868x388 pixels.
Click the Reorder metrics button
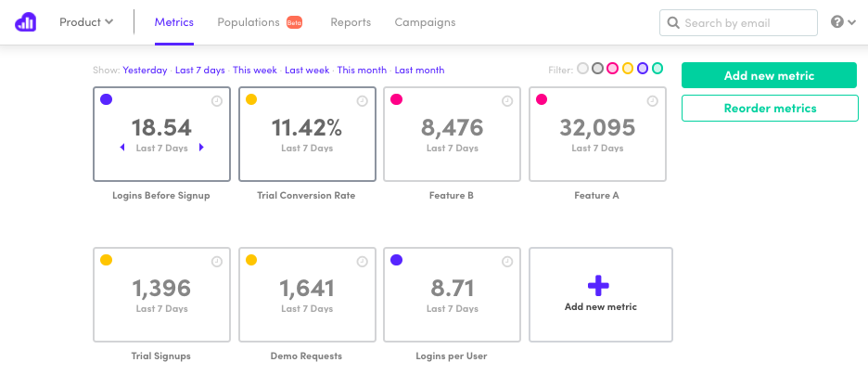769,109
